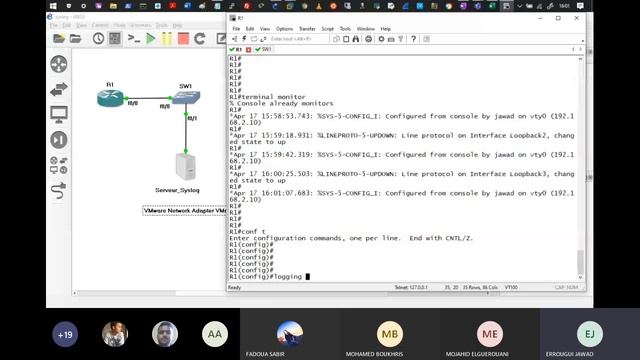Open Tools menu in terminal window
Screen dimensions: 640x360
point(345,29)
